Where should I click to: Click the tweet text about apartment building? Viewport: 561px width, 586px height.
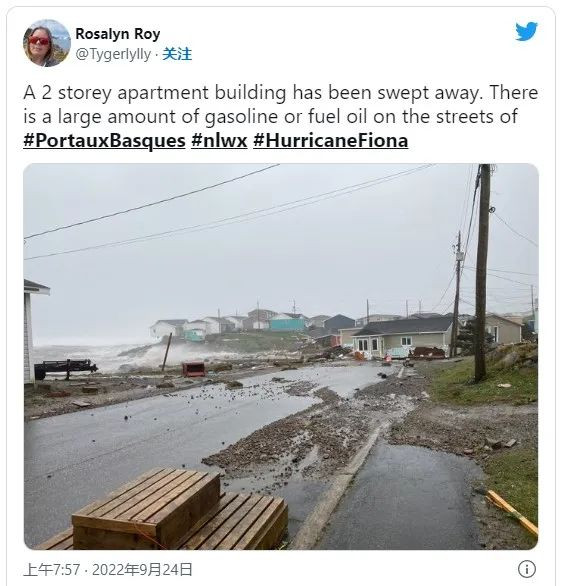click(x=280, y=105)
